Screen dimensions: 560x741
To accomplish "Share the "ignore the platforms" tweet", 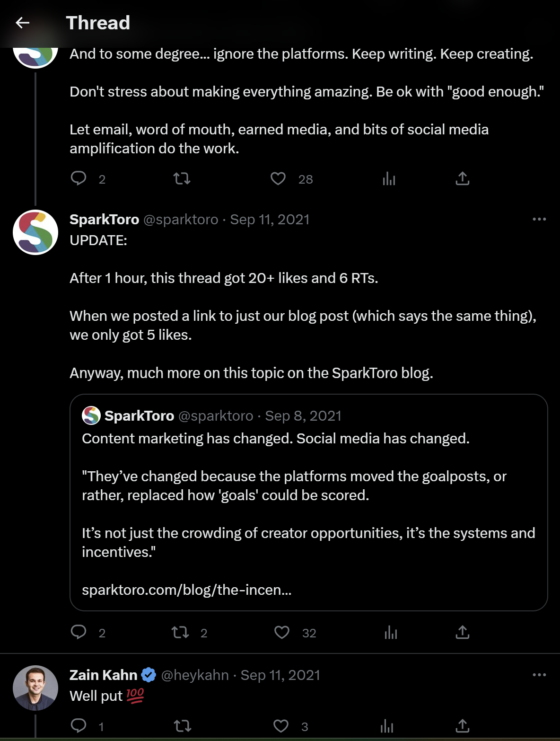I will pos(462,178).
